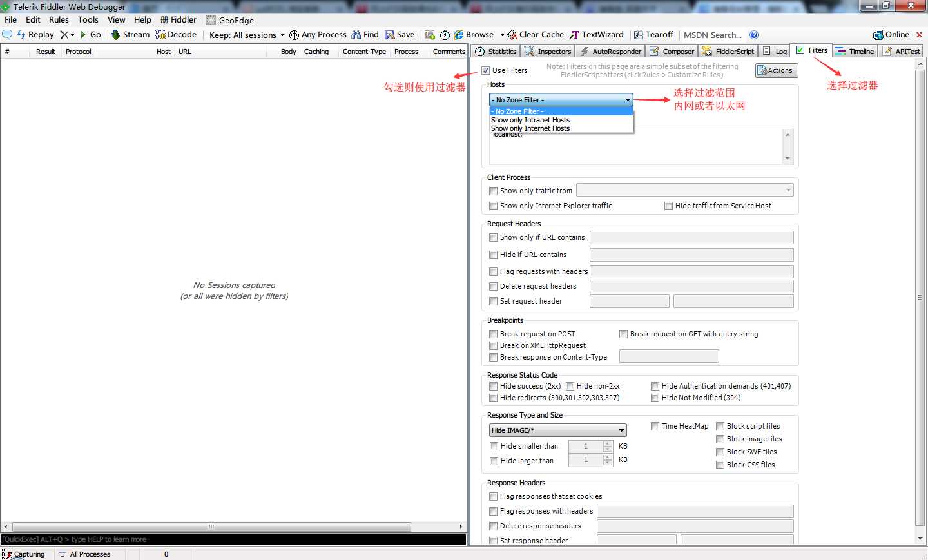Open the TextWizard tool

point(597,34)
